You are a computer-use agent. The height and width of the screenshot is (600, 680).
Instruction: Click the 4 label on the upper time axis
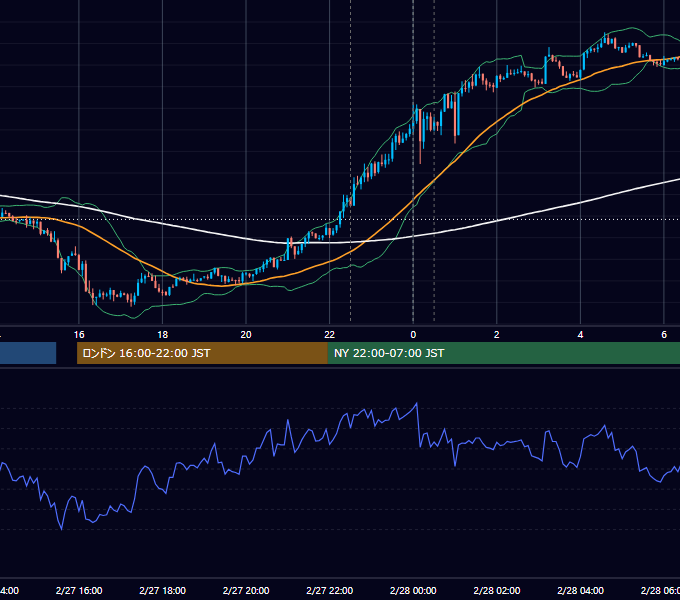[580, 335]
